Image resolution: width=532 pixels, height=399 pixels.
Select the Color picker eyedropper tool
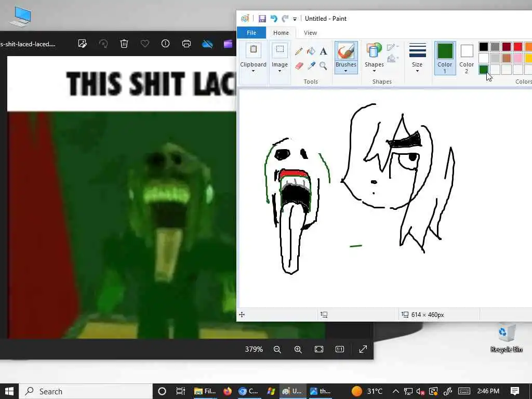(x=311, y=65)
